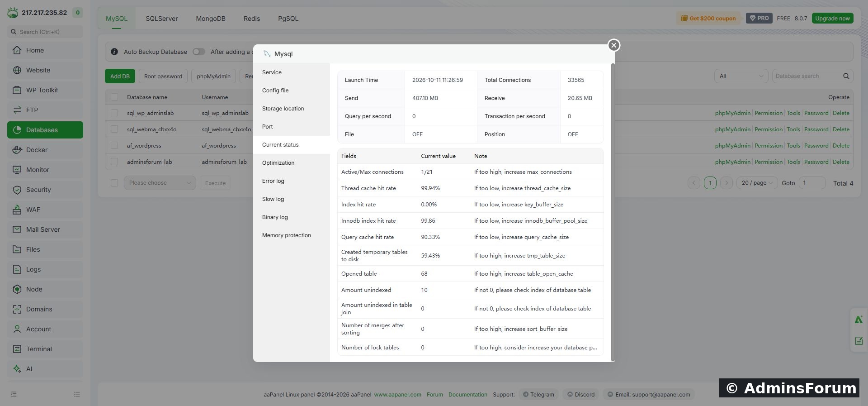Open Docker whale icon in sidebar
868x406 pixels.
coord(17,150)
